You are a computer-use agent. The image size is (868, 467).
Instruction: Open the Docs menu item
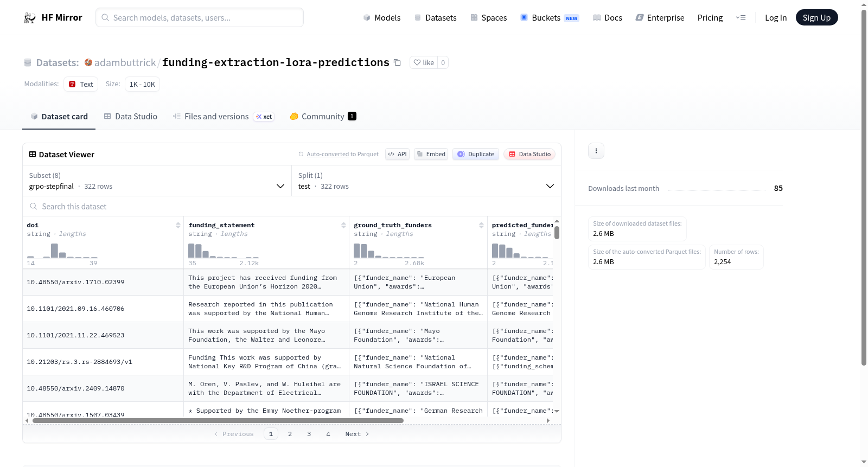click(x=608, y=18)
